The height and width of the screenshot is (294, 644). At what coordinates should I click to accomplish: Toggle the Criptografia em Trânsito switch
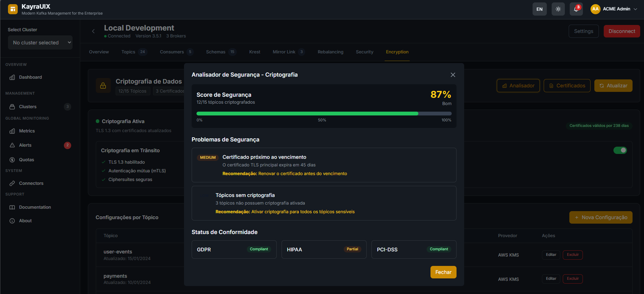tap(620, 150)
